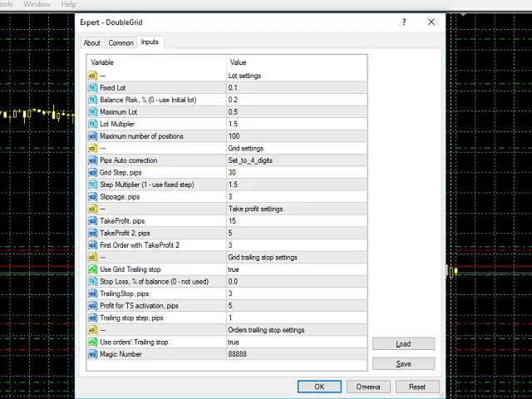Click the icon beside Fixed Lot
Viewport: 532px width, 399px height.
(x=92, y=87)
